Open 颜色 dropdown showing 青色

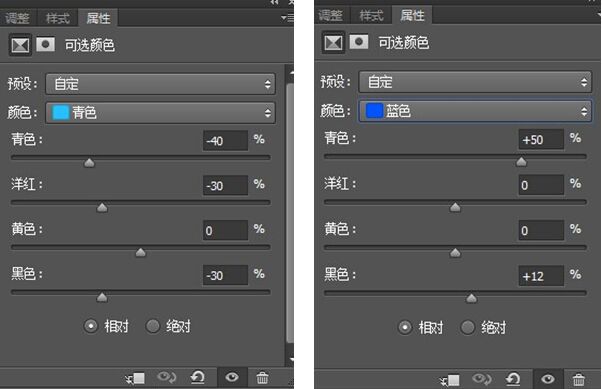[x=160, y=113]
